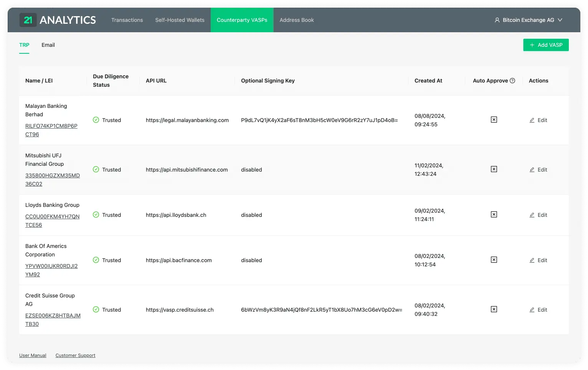Image resolution: width=588 pixels, height=370 pixels.
Task: Open LEI link RILFO74KP1CM8P6PCT96
Action: [51, 130]
